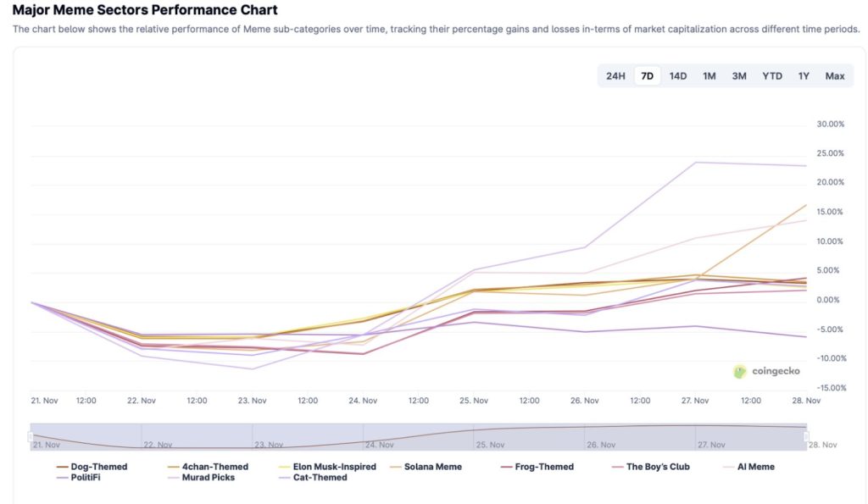The height and width of the screenshot is (504, 868).
Task: Choose the 14D time range
Action: tap(678, 76)
